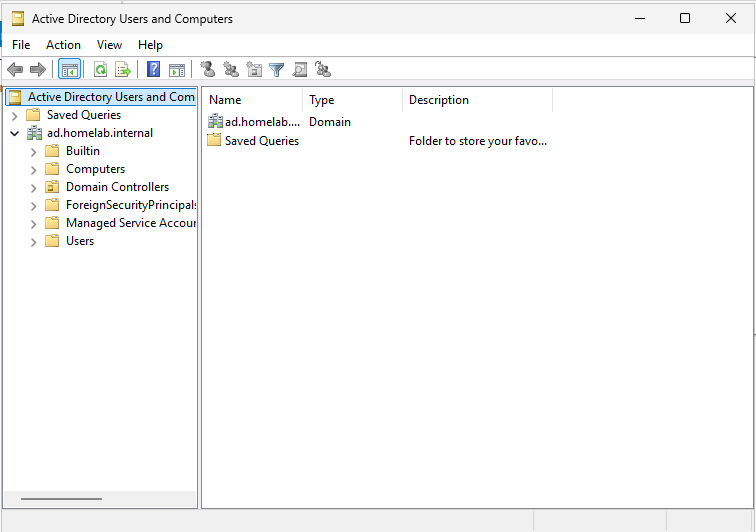This screenshot has width=756, height=532.
Task: Click the Filter options funnel icon
Action: point(277,70)
